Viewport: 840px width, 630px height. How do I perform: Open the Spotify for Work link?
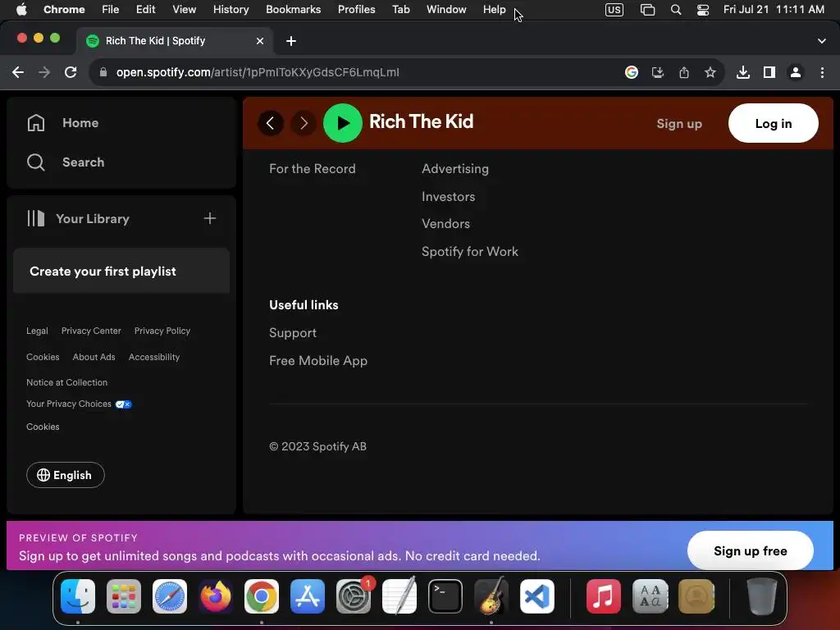point(470,251)
